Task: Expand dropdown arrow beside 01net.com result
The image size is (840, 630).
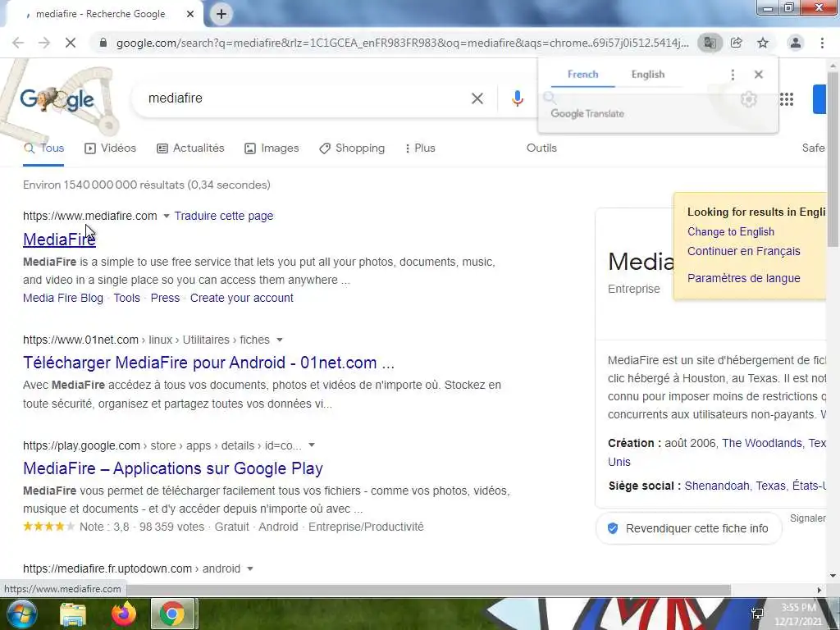Action: 279,340
